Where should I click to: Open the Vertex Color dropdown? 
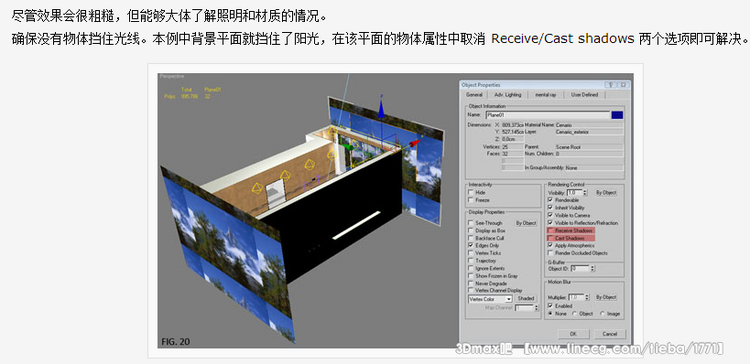pyautogui.click(x=490, y=299)
